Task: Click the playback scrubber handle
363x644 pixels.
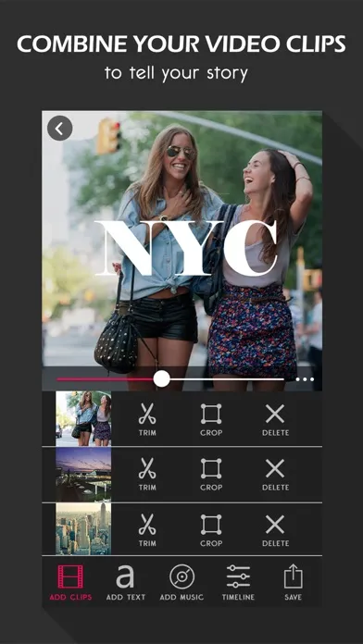Action: click(161, 378)
